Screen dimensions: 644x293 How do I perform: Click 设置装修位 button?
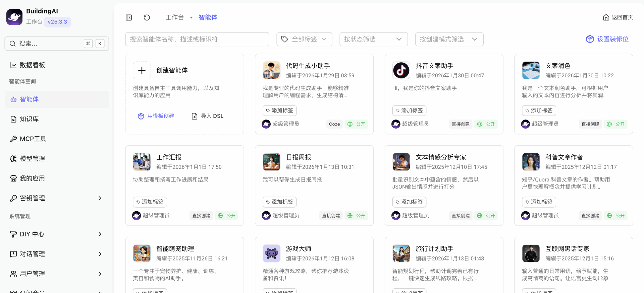pyautogui.click(x=607, y=39)
